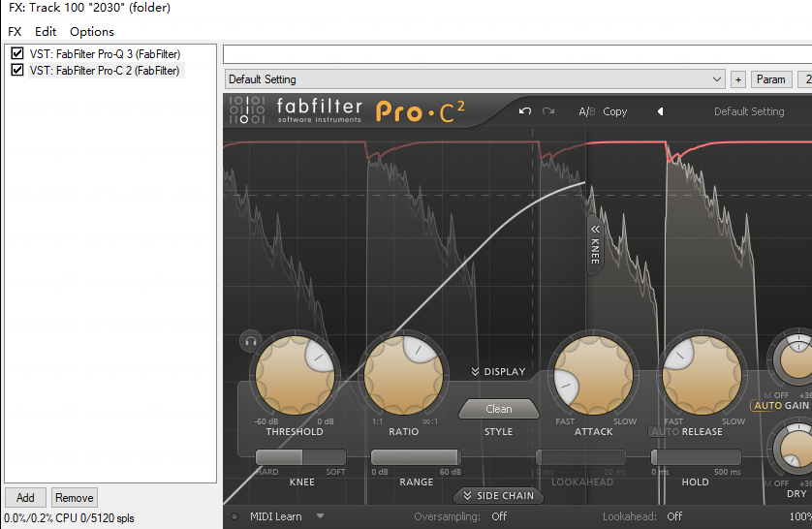The width and height of the screenshot is (812, 529).
Task: Collapse the KNEE display panel
Action: pyautogui.click(x=596, y=244)
